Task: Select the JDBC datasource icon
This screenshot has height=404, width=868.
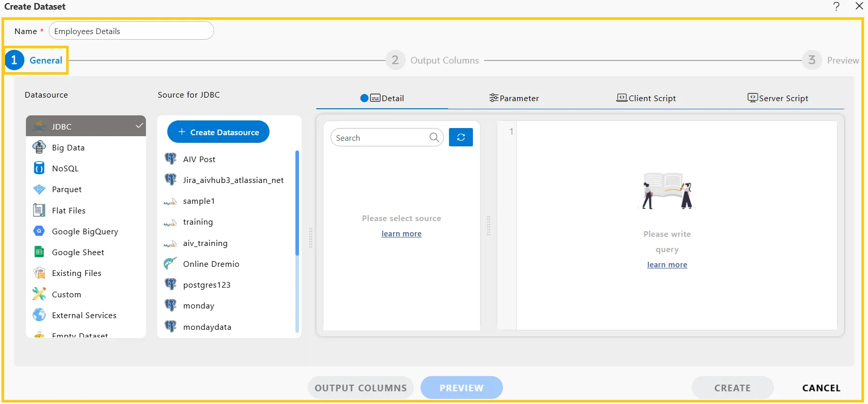Action: [39, 126]
